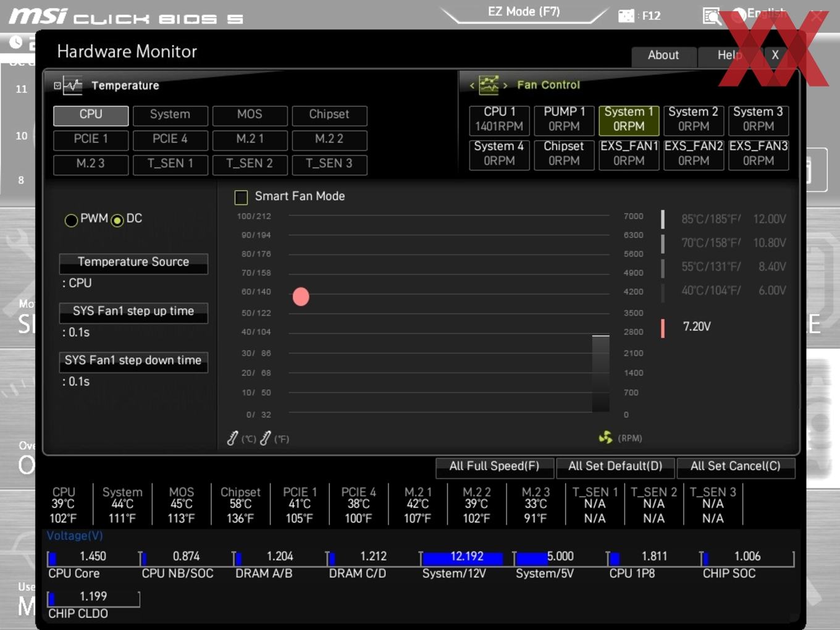The width and height of the screenshot is (840, 630).
Task: Open SYS Fan1 step up time setting
Action: point(133,313)
